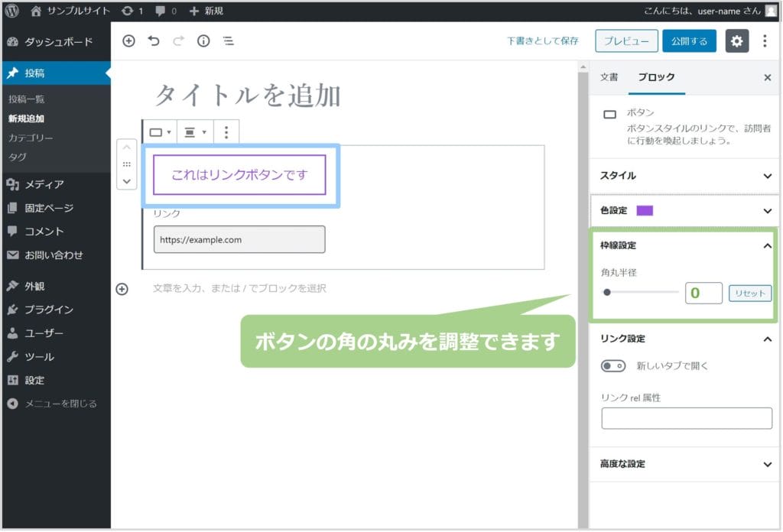Image resolution: width=783 pixels, height=532 pixels.
Task: Click the 下書きとして保存 link
Action: (543, 41)
